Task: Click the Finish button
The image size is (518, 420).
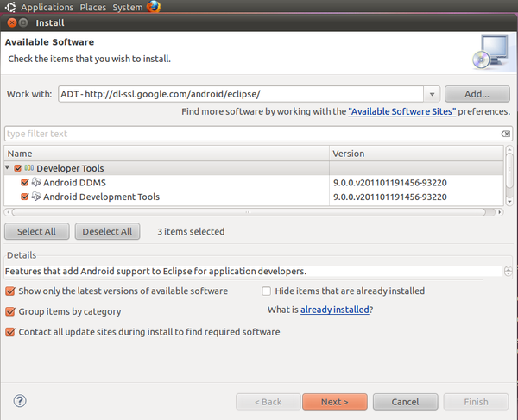Action: pyautogui.click(x=476, y=402)
